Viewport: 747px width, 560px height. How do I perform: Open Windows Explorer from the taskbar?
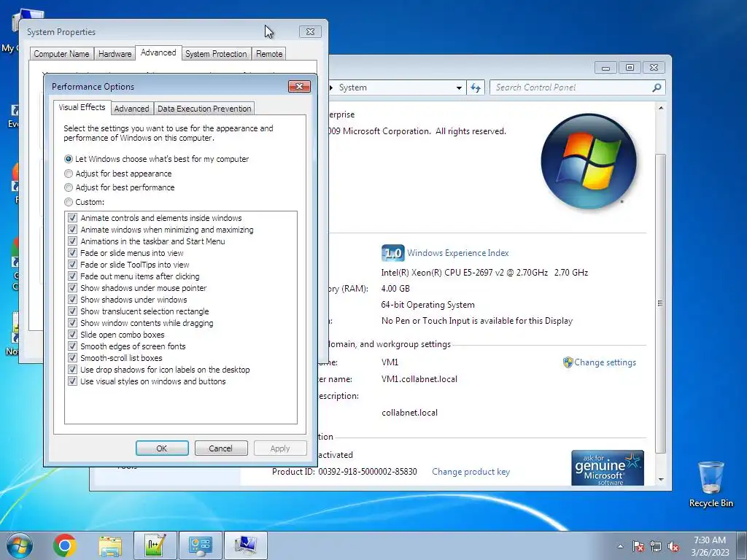[x=110, y=545]
